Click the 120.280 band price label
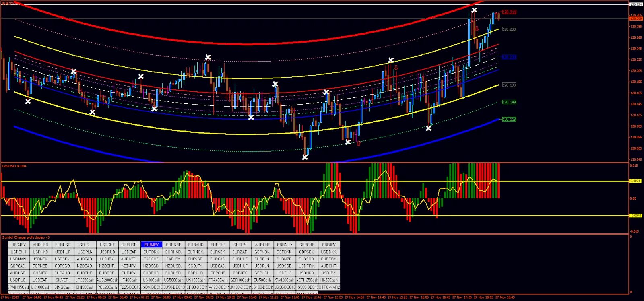This screenshot has height=301, width=644. (509, 29)
